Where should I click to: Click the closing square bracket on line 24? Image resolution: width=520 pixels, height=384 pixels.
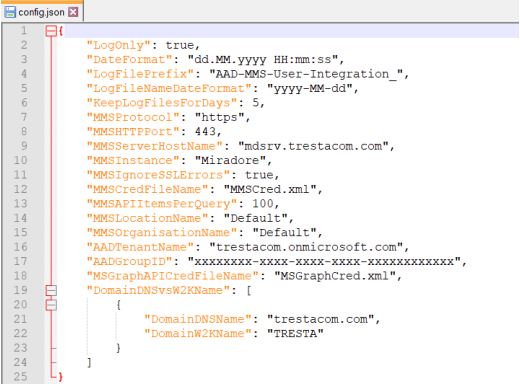click(x=89, y=362)
